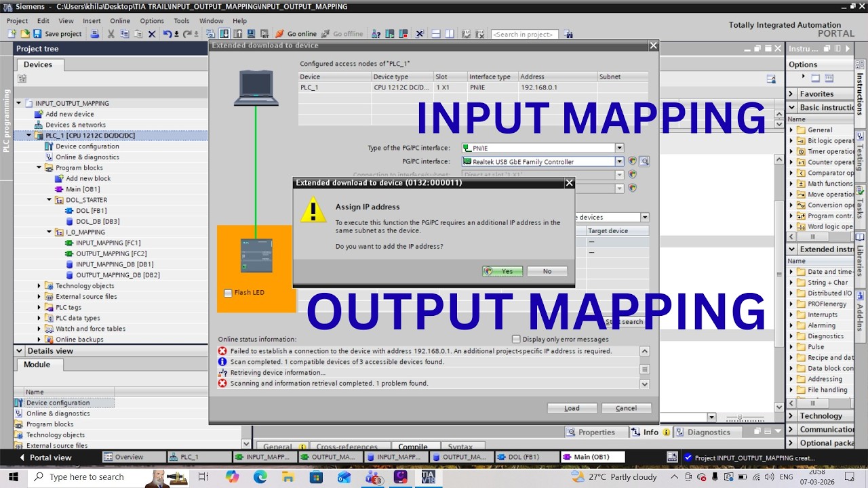Click the Cut scissors icon

coord(111,34)
